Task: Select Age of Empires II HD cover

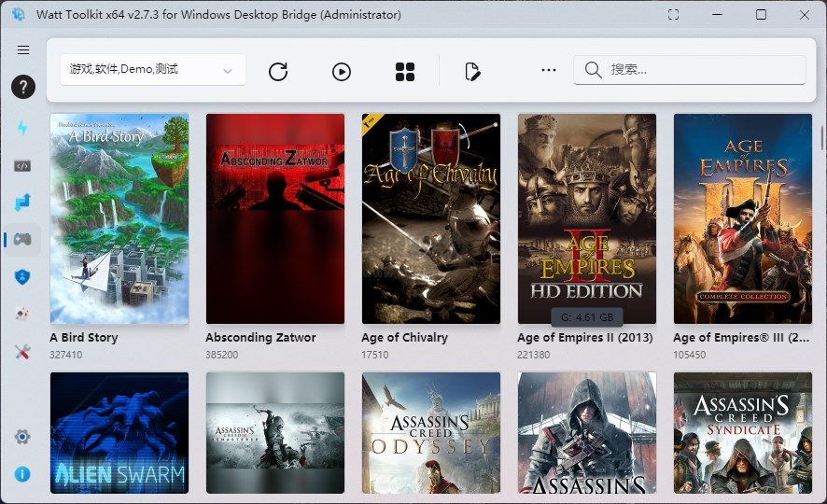Action: coord(587,218)
